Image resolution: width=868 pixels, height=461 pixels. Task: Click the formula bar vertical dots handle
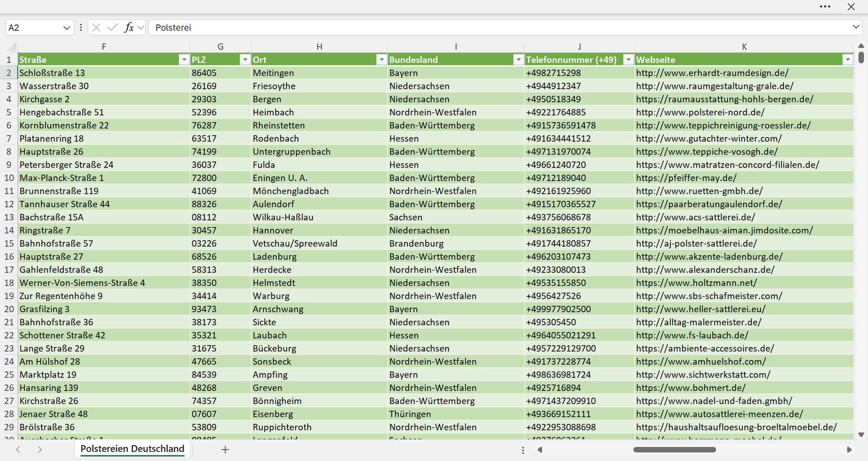[x=81, y=28]
